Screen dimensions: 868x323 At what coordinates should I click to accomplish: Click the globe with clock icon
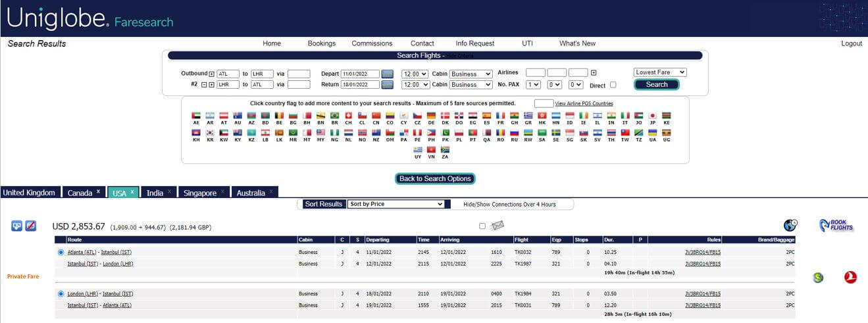[790, 226]
